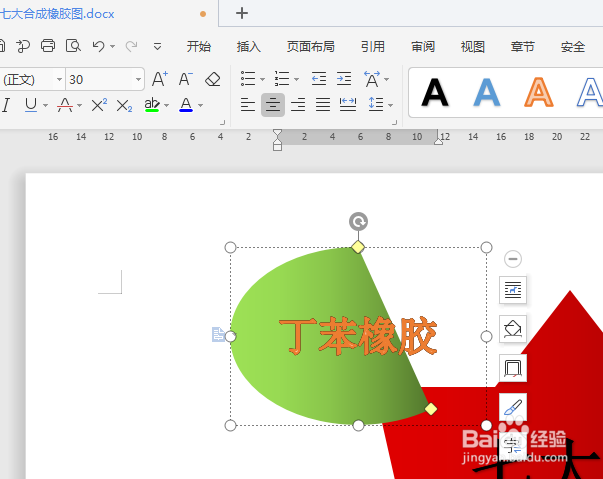Click the line spacing icon

[376, 104]
